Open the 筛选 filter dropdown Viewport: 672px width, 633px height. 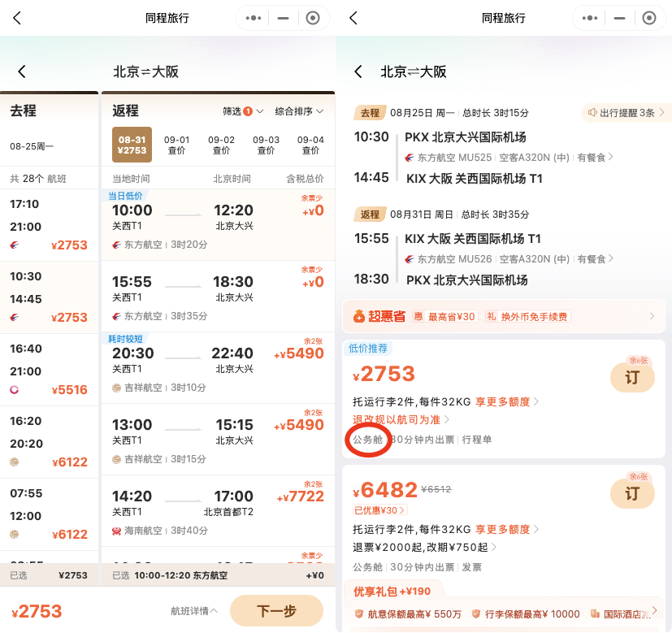tap(243, 111)
